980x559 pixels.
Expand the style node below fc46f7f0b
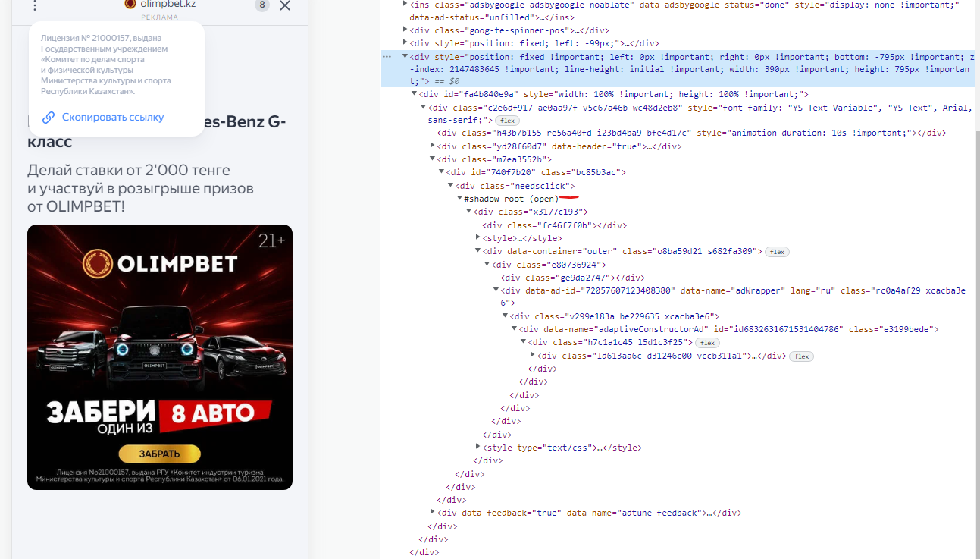(477, 238)
